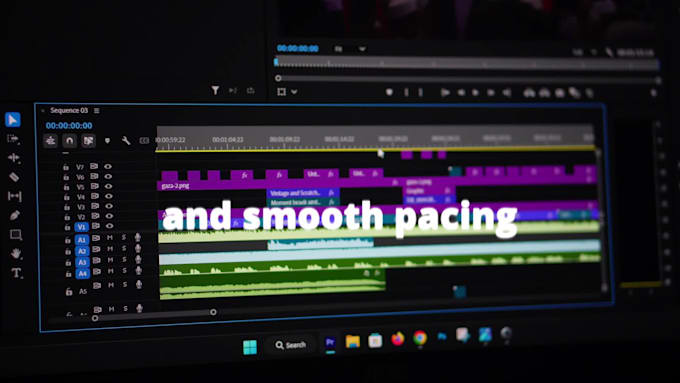
Task: Select the Type tool
Action: pos(16,273)
